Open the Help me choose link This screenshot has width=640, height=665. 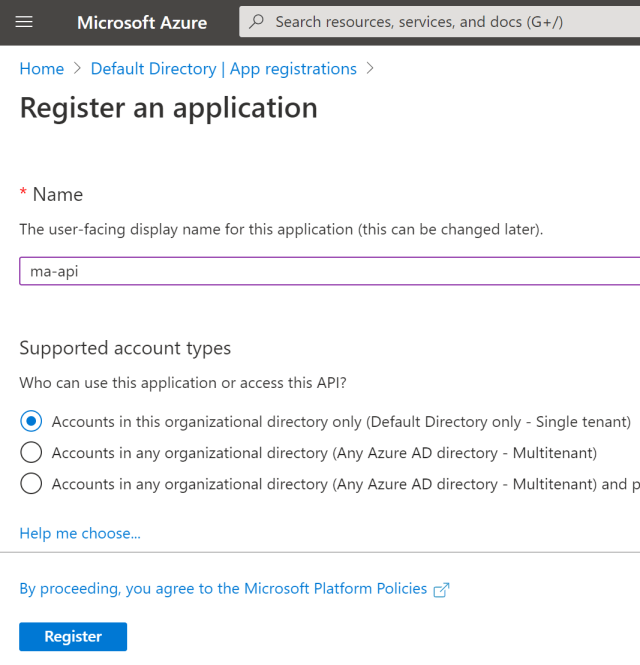coord(80,533)
